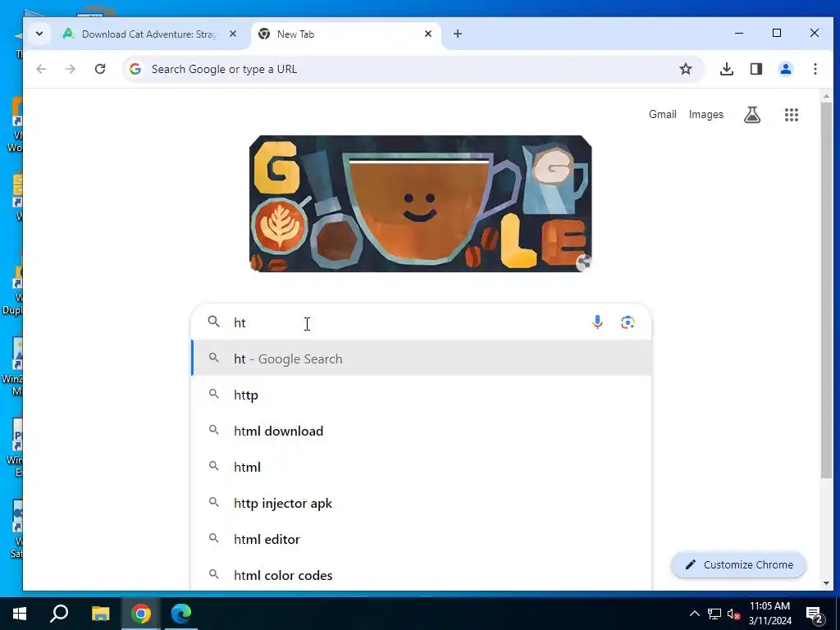Pick the 'http injector apk' suggestion
840x630 pixels.
422,503
